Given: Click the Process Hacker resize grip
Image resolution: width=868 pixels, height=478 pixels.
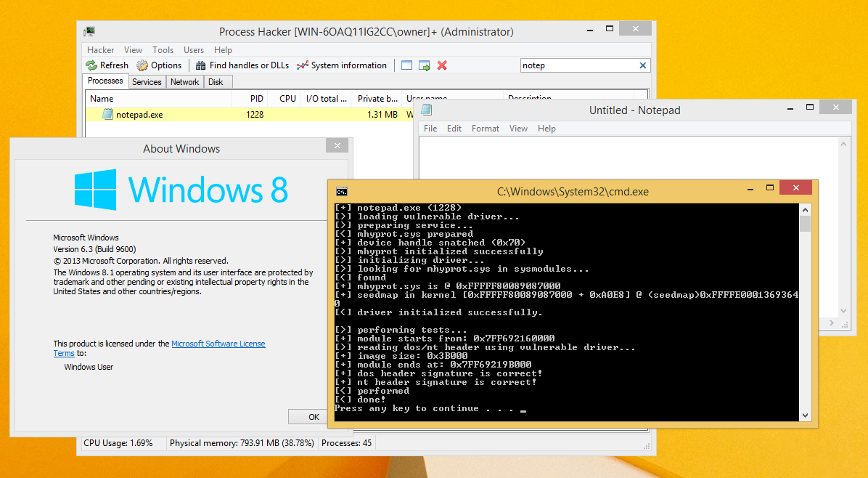Looking at the screenshot, I should [x=647, y=445].
